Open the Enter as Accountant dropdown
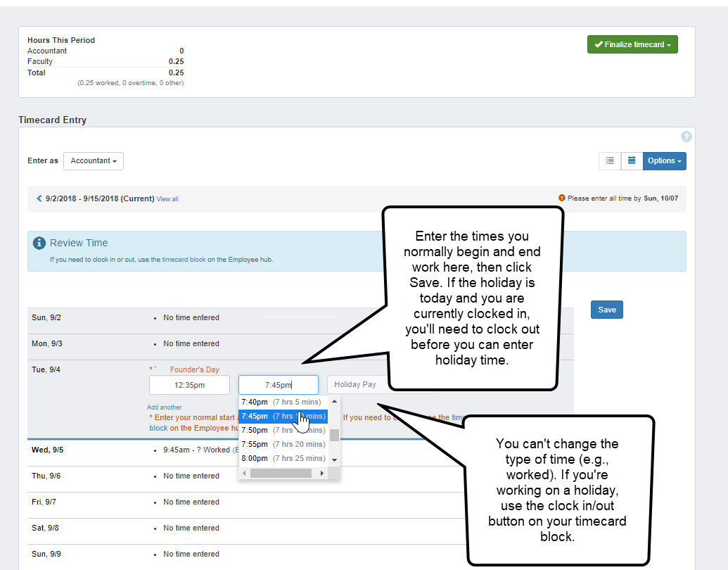The image size is (728, 570). coord(94,160)
